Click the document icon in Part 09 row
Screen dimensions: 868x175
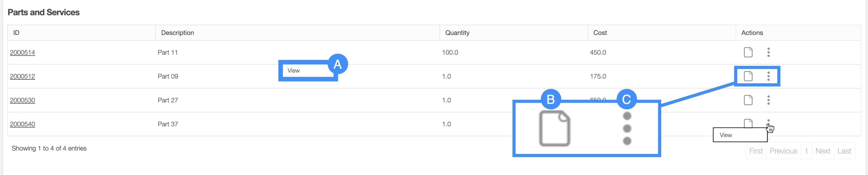[748, 76]
